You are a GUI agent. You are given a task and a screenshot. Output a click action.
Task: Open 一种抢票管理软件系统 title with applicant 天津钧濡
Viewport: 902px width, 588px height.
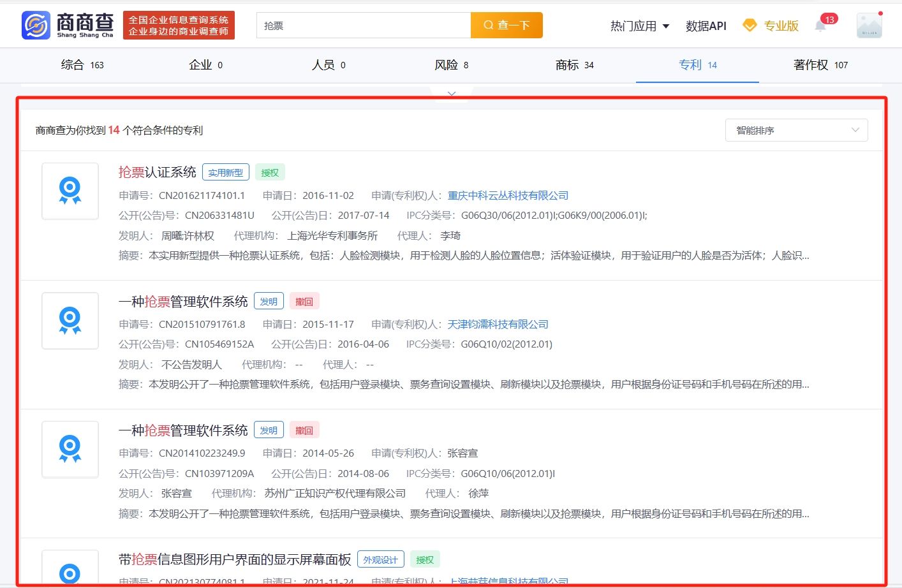click(x=183, y=301)
